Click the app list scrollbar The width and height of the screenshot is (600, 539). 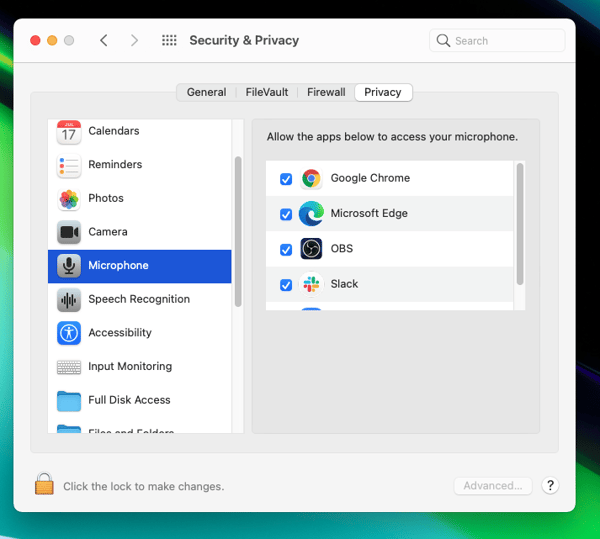point(520,224)
